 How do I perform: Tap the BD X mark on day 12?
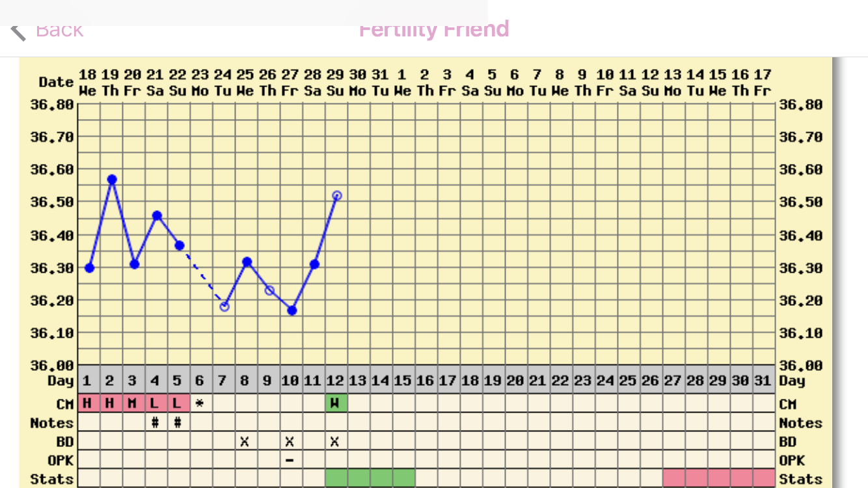tap(334, 442)
